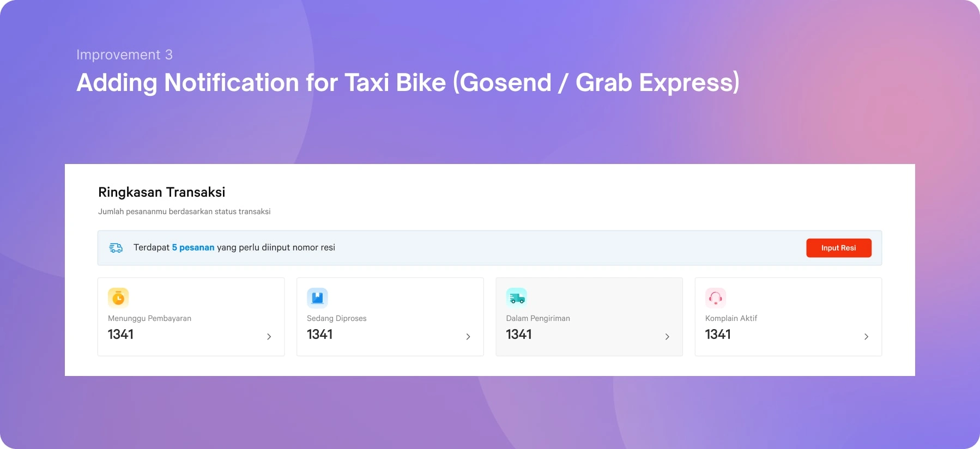Screen dimensions: 980x449
Task: Select the Menunggu Pembayaran label
Action: click(x=149, y=318)
